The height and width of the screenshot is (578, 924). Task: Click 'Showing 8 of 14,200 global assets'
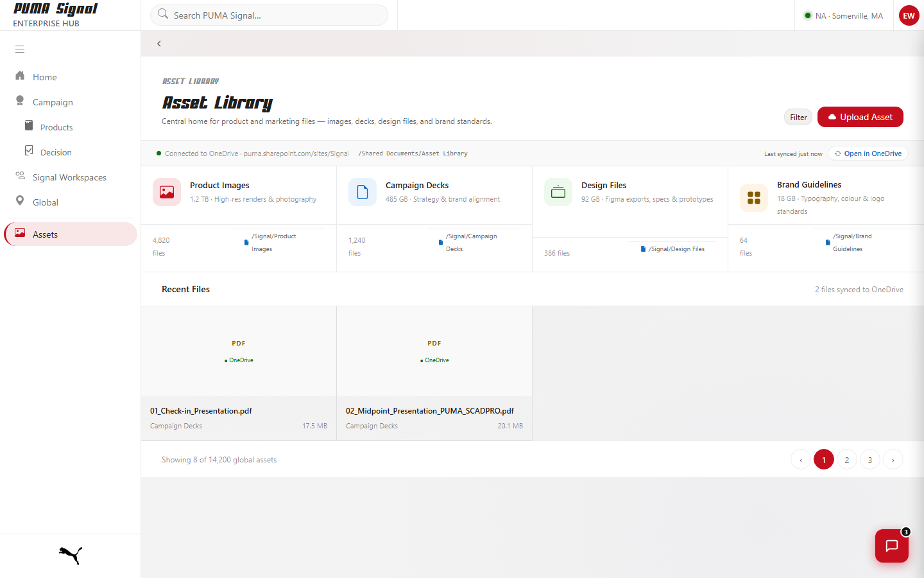pos(219,460)
